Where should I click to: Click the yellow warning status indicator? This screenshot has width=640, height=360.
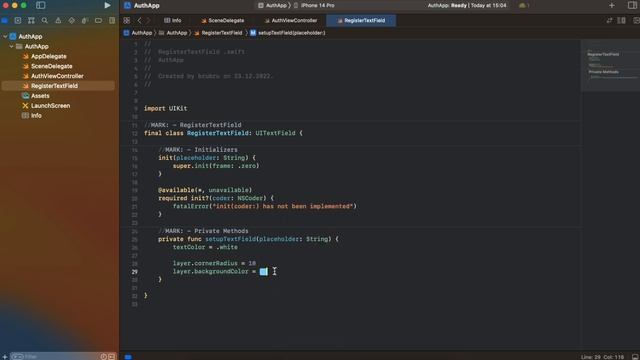click(x=523, y=5)
